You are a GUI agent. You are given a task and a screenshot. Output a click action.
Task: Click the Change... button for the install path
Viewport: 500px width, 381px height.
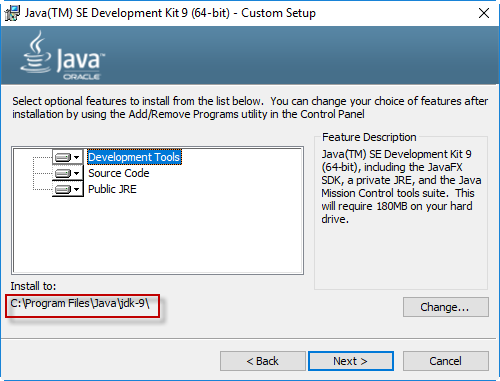(x=446, y=307)
